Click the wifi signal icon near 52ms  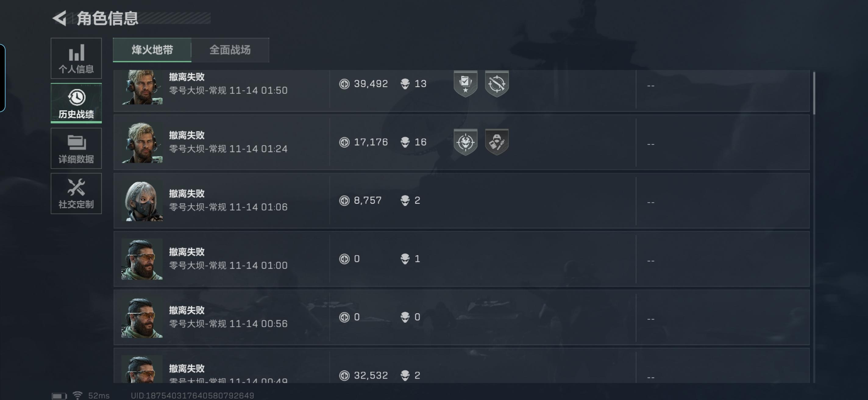(78, 395)
